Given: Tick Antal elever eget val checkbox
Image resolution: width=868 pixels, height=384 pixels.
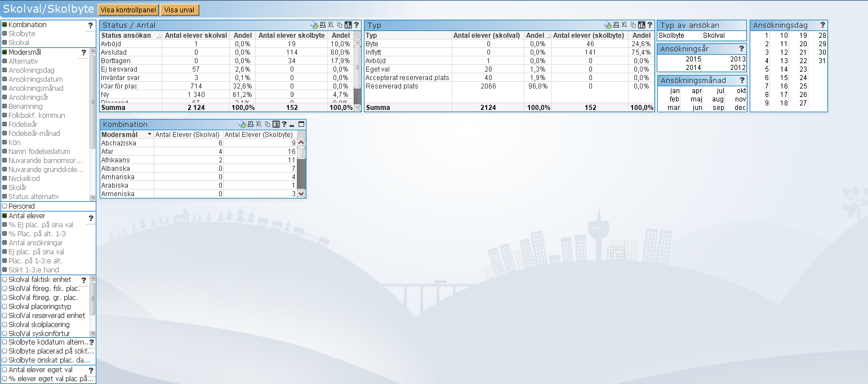Looking at the screenshot, I should [x=5, y=370].
